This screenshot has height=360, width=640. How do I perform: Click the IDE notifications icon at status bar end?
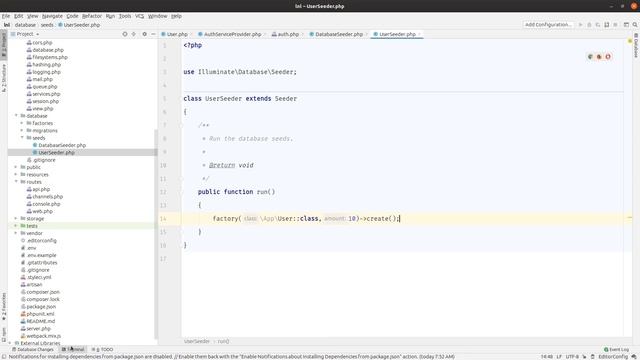click(634, 357)
